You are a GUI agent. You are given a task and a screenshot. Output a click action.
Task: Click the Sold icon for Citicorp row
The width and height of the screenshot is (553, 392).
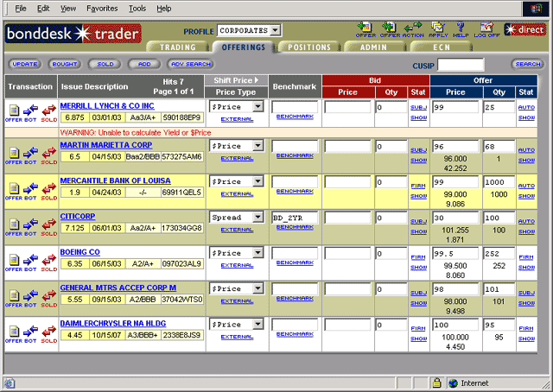coord(49,227)
